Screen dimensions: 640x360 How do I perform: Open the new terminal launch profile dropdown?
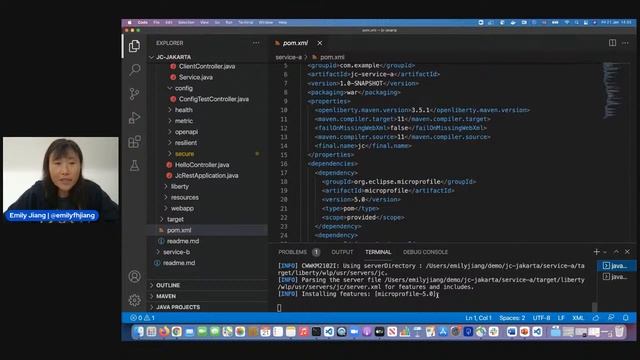(605, 252)
